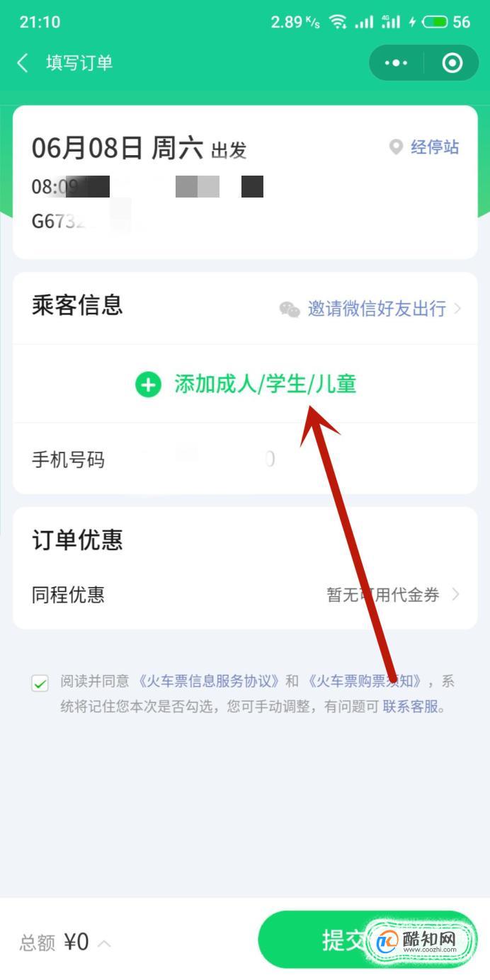Image resolution: width=490 pixels, height=980 pixels.
Task: Close the mini-program via the circle icon
Action: pyautogui.click(x=452, y=63)
